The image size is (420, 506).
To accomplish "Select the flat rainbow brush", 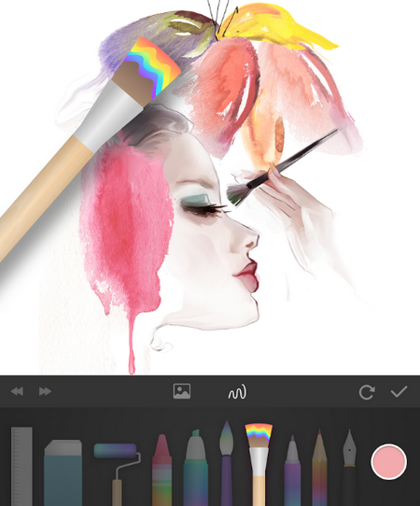I will click(259, 465).
